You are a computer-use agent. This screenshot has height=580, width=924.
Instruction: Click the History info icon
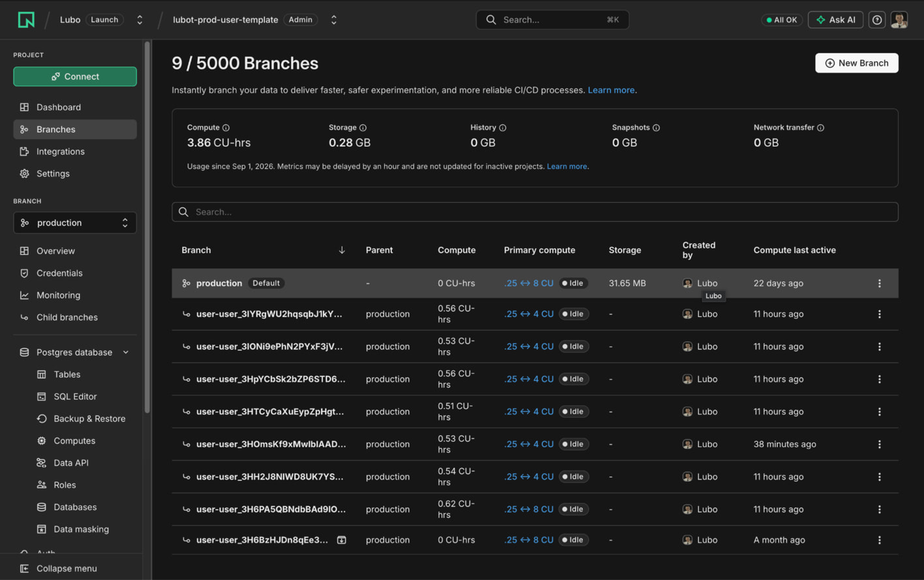[x=502, y=128]
